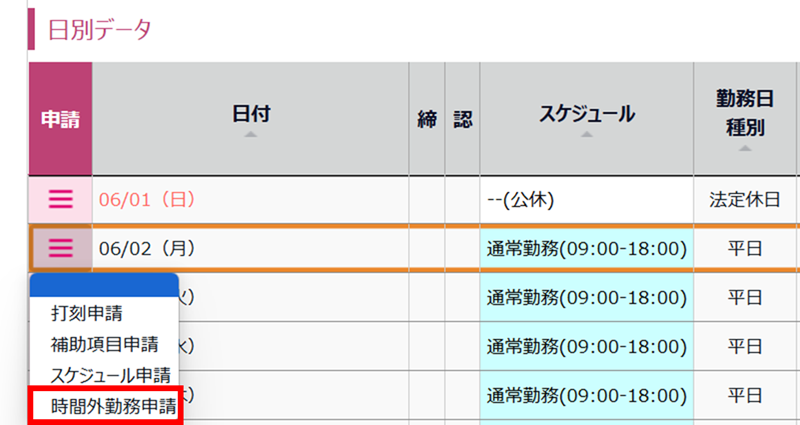This screenshot has height=425, width=800.
Task: Click the 法定休日 cell
Action: click(x=745, y=199)
